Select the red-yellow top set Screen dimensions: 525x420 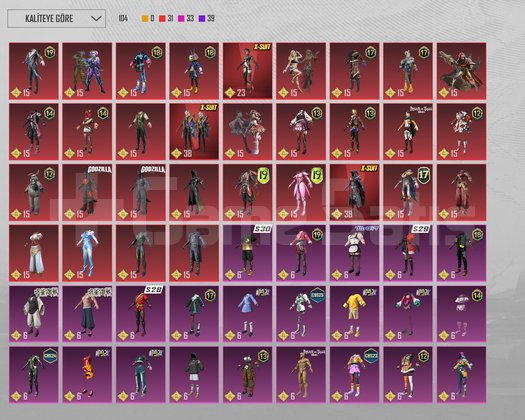pos(87,375)
